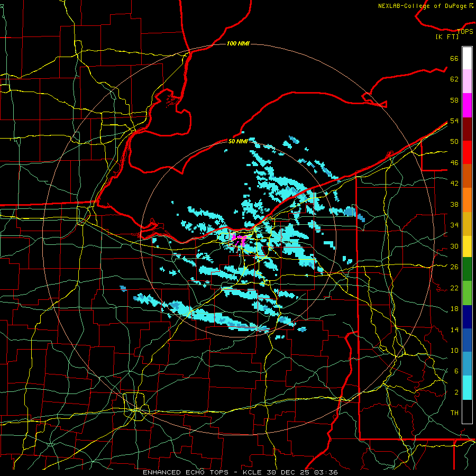Click the navy 14-18 kft legend swatch
Image resolution: width=476 pixels, height=476 pixels.
tap(467, 317)
